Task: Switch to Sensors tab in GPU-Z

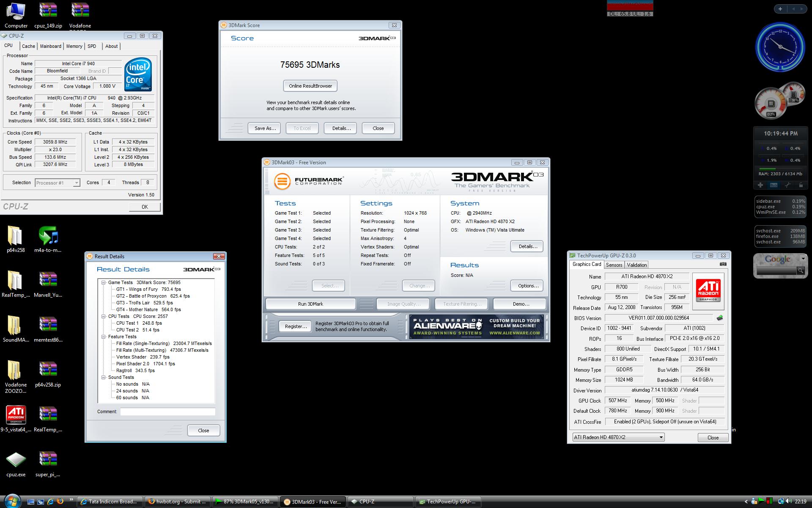Action: pyautogui.click(x=614, y=265)
